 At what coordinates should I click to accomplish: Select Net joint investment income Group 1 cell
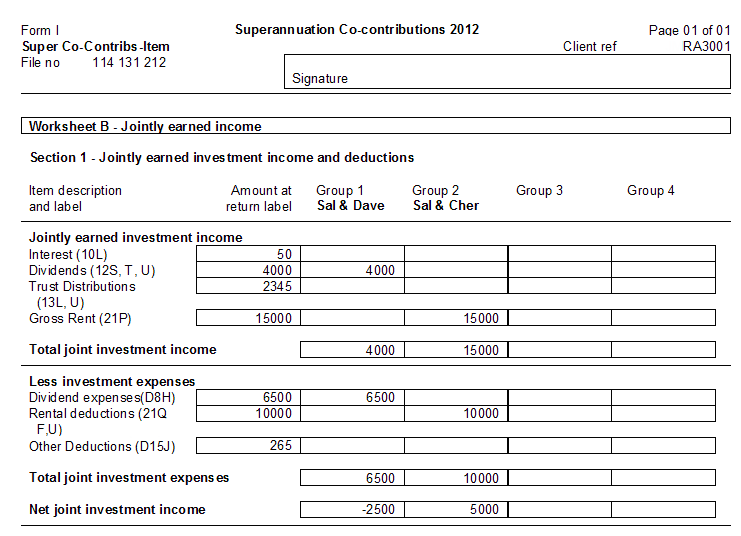tap(352, 509)
